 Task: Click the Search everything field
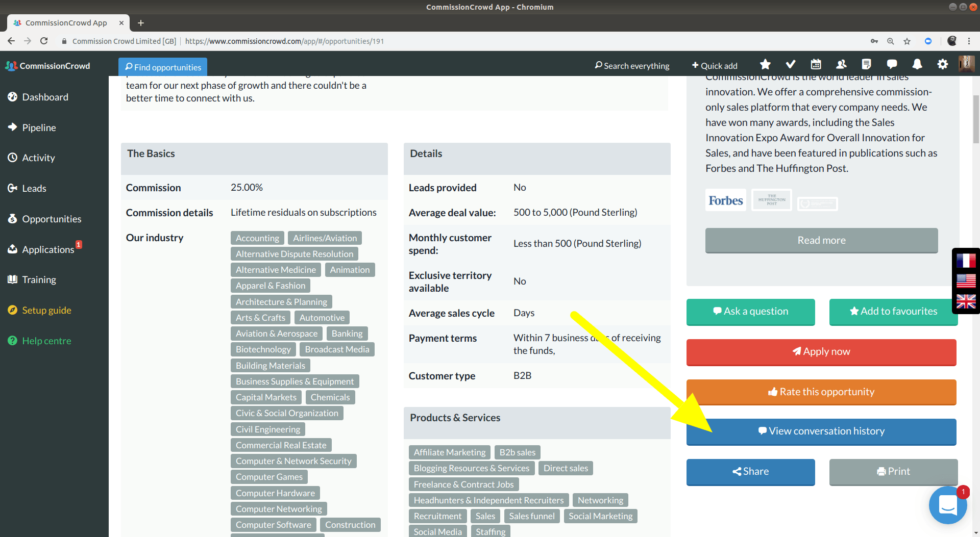pos(632,66)
